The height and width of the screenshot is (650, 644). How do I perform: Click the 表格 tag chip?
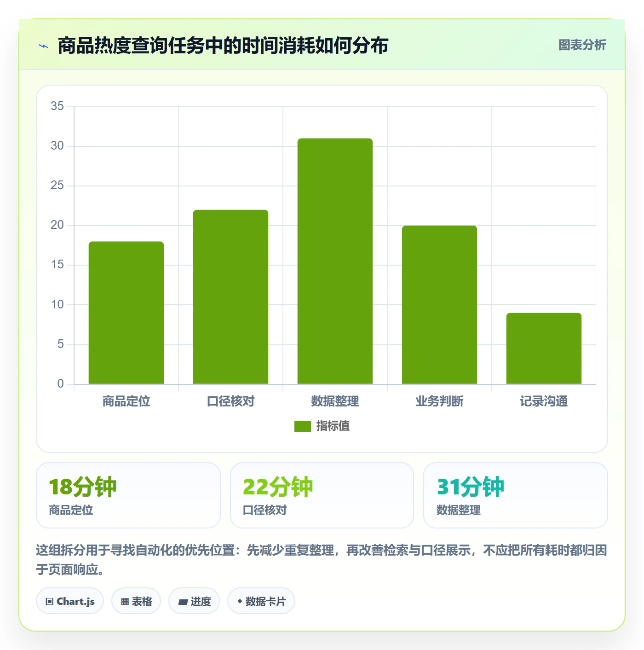click(136, 601)
